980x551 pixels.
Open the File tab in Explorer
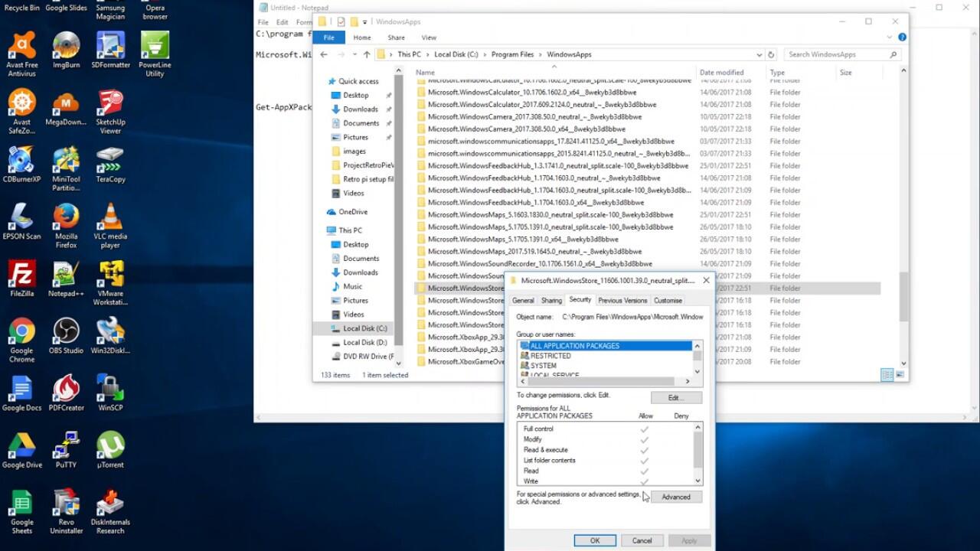328,37
